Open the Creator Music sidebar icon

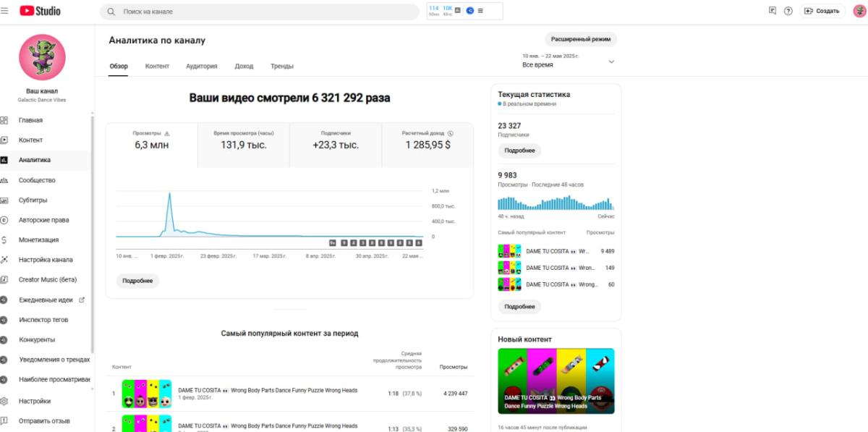pyautogui.click(x=4, y=279)
